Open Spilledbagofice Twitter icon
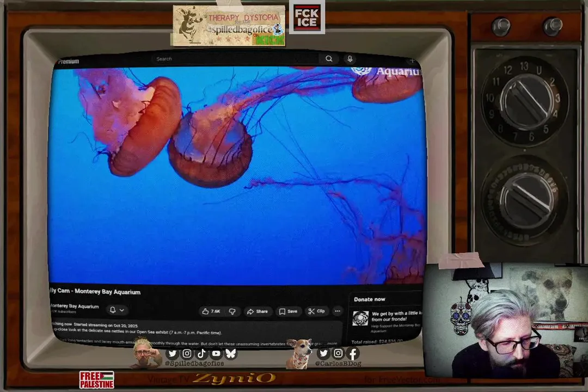The width and height of the screenshot is (588, 392). 172,353
